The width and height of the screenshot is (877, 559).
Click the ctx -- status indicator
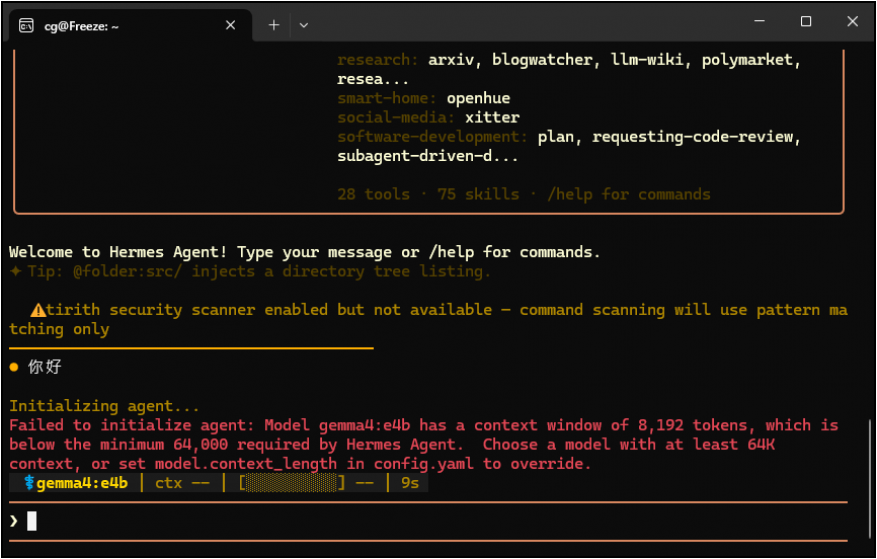click(x=182, y=483)
